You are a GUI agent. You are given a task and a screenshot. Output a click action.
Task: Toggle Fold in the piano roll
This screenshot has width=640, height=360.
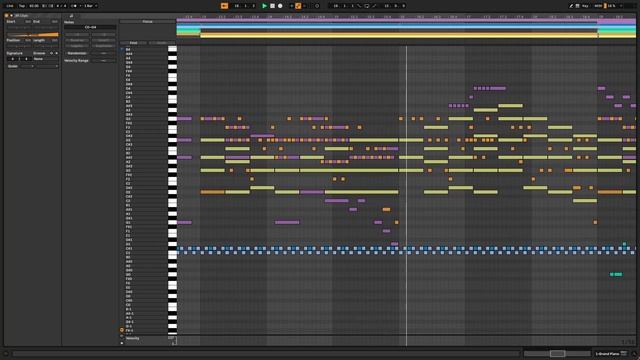(133, 42)
